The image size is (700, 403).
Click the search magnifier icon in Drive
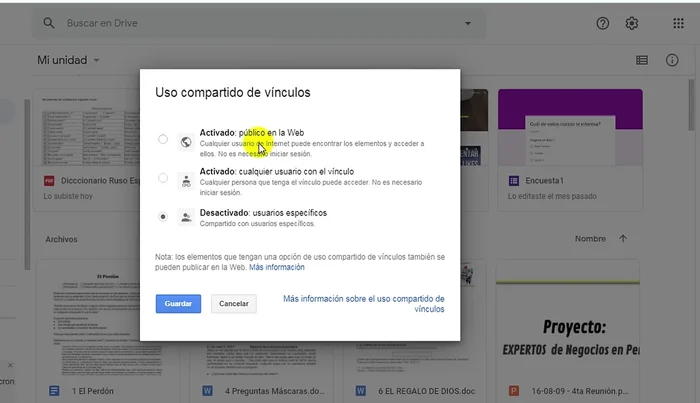(x=49, y=23)
